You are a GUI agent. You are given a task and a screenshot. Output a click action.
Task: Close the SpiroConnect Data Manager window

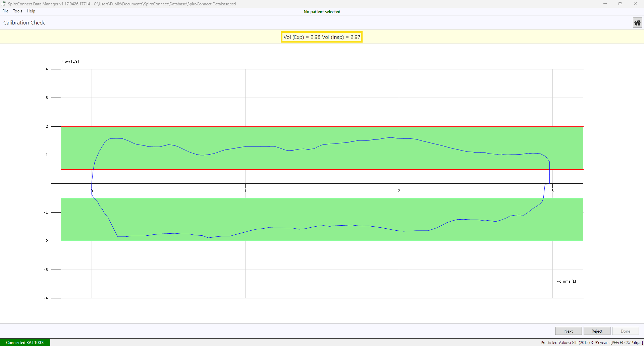pos(635,4)
